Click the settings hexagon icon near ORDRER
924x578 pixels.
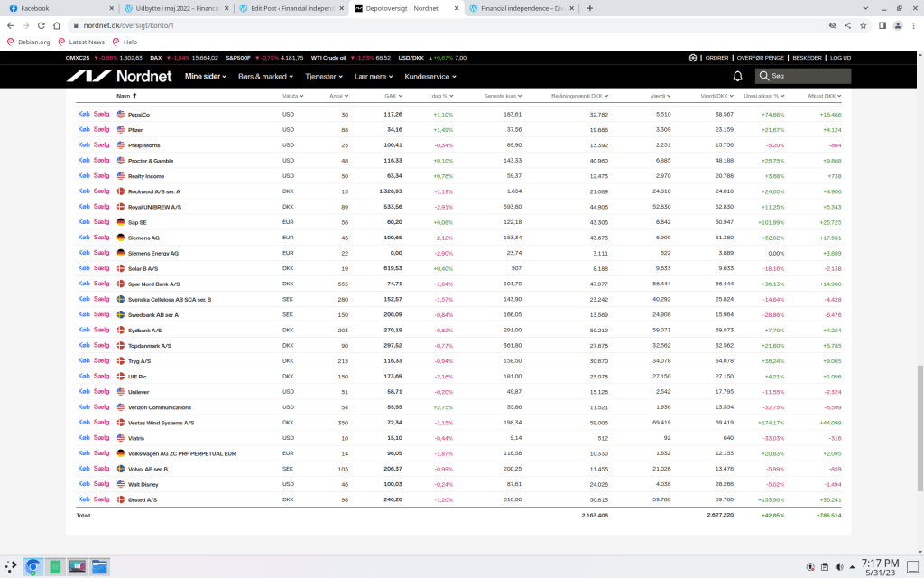click(693, 58)
